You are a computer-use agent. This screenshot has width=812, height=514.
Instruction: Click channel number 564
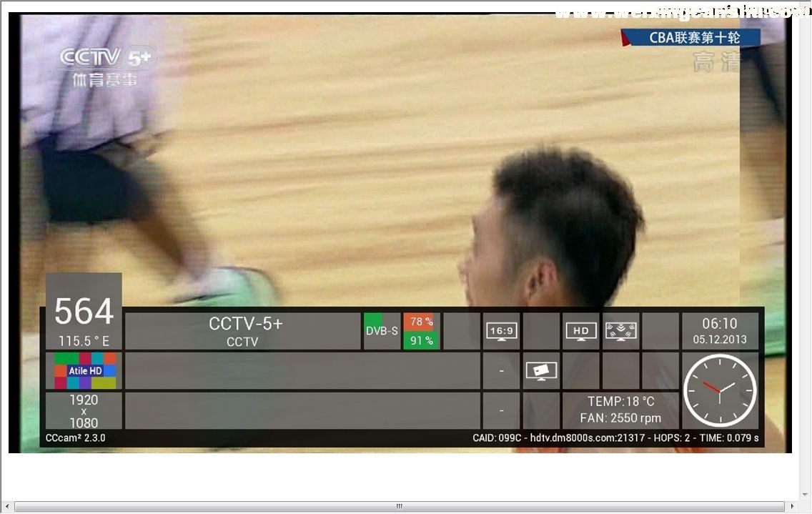tap(84, 311)
